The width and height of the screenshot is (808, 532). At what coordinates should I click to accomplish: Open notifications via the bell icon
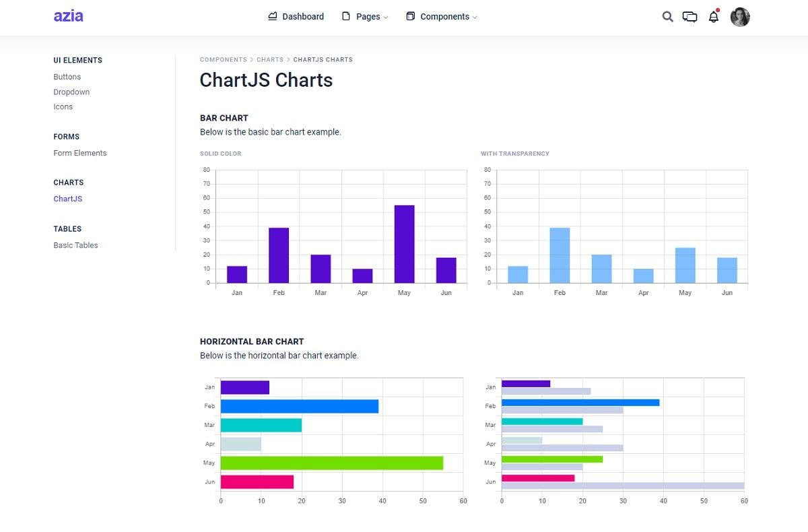click(x=712, y=17)
